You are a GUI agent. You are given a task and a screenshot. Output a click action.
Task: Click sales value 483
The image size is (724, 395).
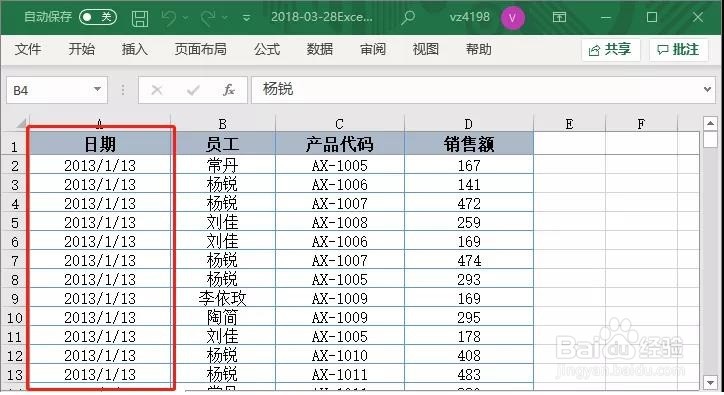click(469, 375)
